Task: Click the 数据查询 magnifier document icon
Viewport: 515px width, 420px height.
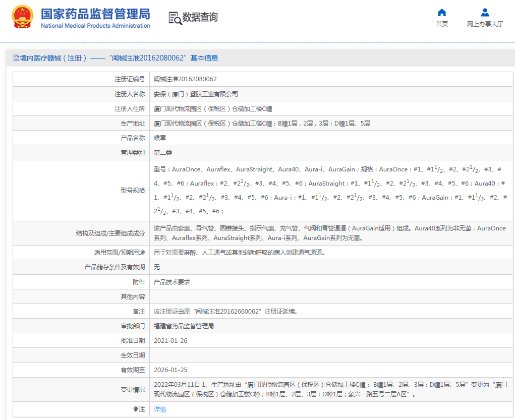Action: pos(175,18)
